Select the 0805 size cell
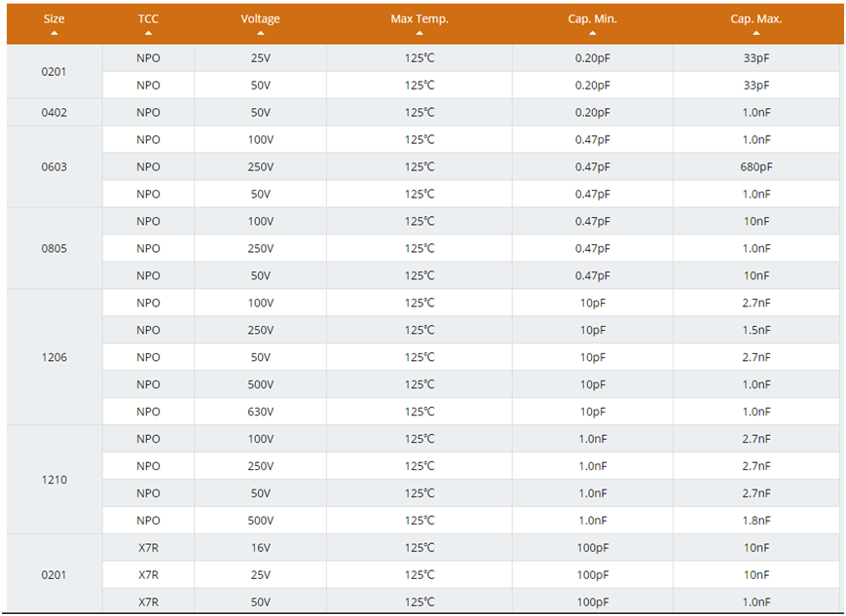This screenshot has height=616, width=846. pyautogui.click(x=54, y=248)
